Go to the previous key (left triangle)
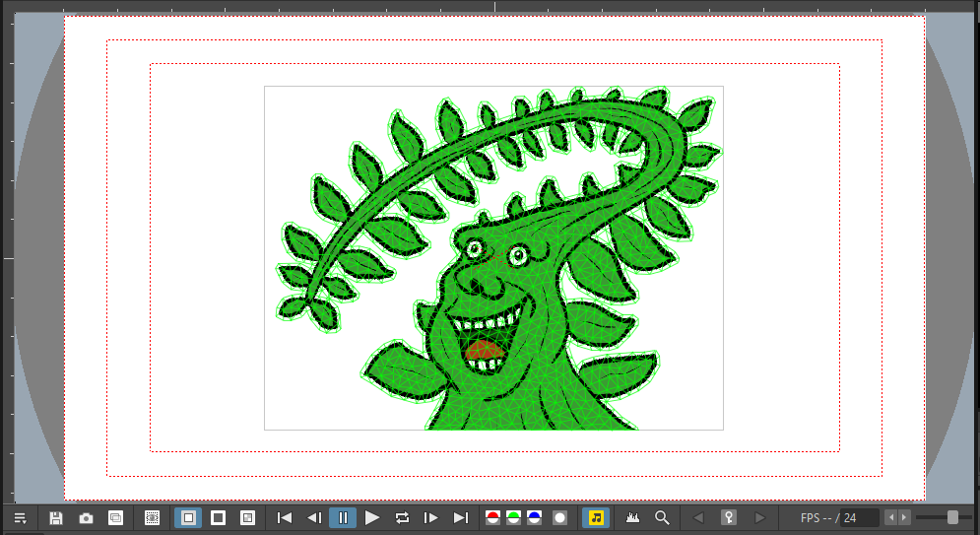The image size is (980, 535). [698, 518]
